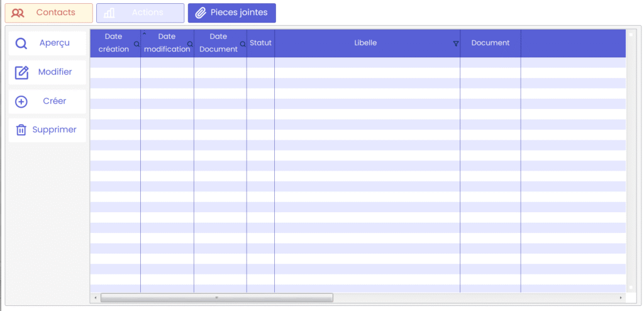Screen dimensions: 644x311
Task: Click the trash bin icon beside Supprimer
Action: pos(21,130)
